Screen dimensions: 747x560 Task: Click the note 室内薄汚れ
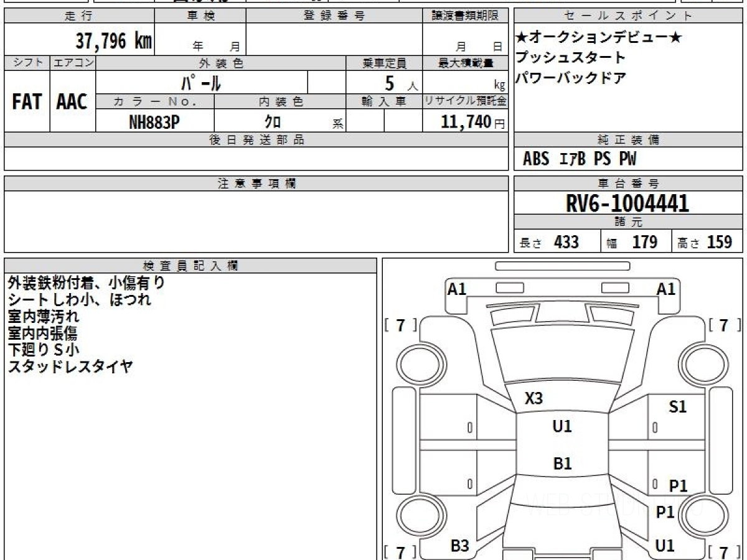pyautogui.click(x=44, y=316)
